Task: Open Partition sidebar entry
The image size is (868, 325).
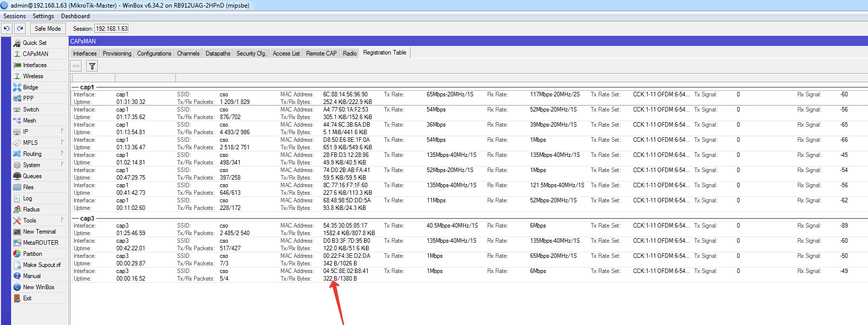Action: tap(32, 254)
